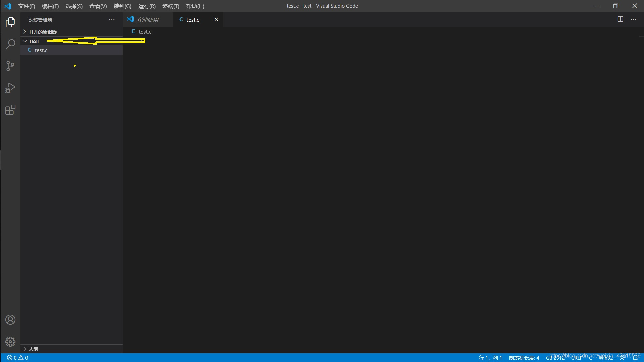Open the Extensions view
The height and width of the screenshot is (362, 644).
[10, 110]
